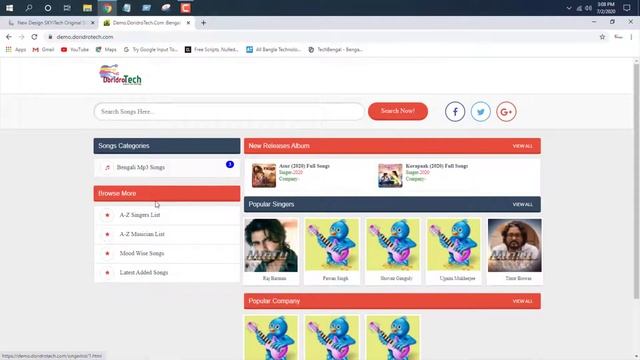The image size is (640, 360).
Task: Go forward in browser history
Action: click(x=21, y=37)
